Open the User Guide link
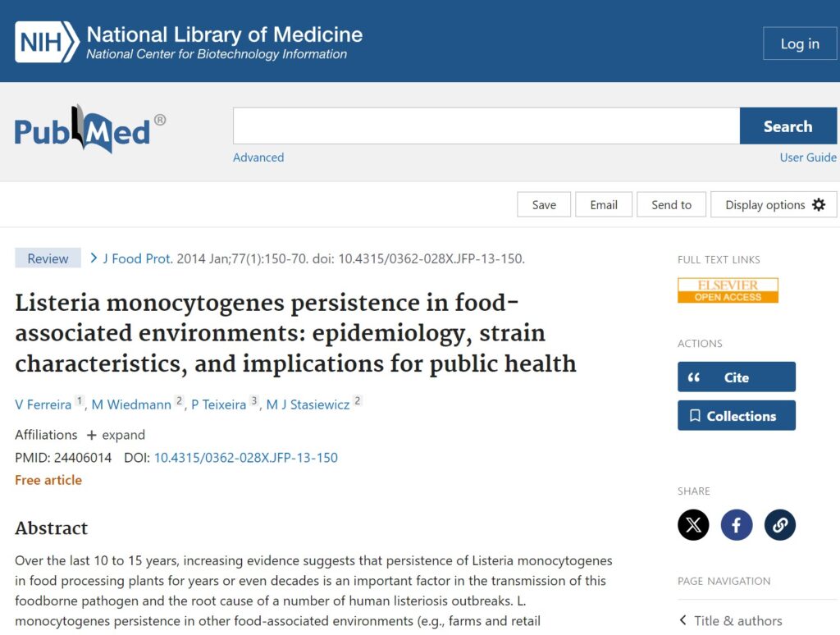The width and height of the screenshot is (840, 635). click(808, 158)
